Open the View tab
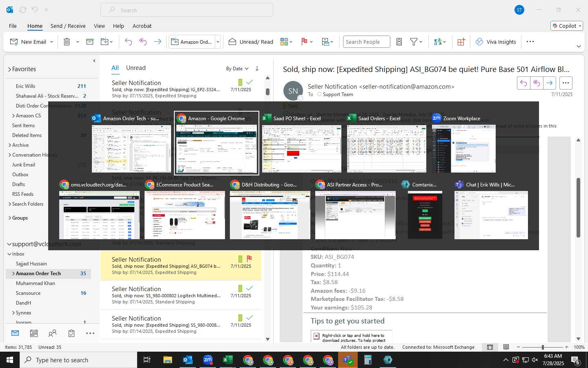 click(x=99, y=26)
